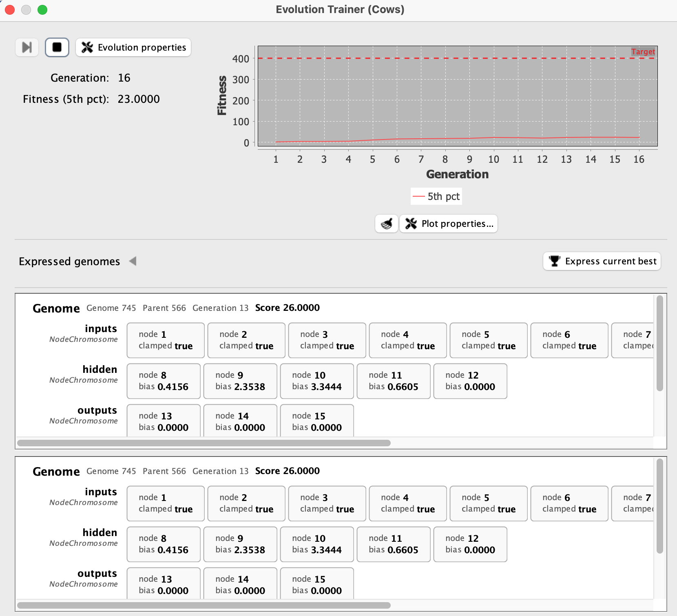Select input node 4 in first genome
The height and width of the screenshot is (616, 677).
click(x=408, y=340)
